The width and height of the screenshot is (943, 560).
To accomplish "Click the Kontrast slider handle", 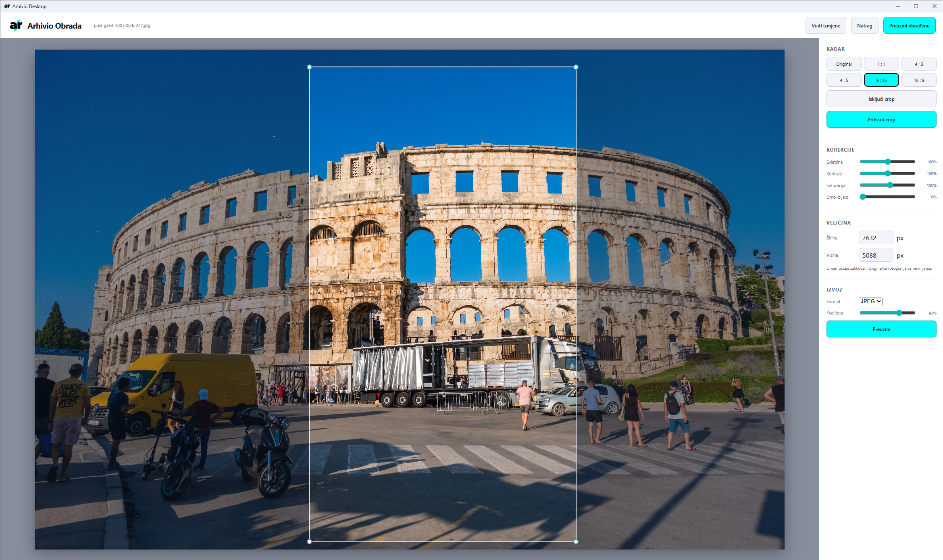I will (x=887, y=173).
